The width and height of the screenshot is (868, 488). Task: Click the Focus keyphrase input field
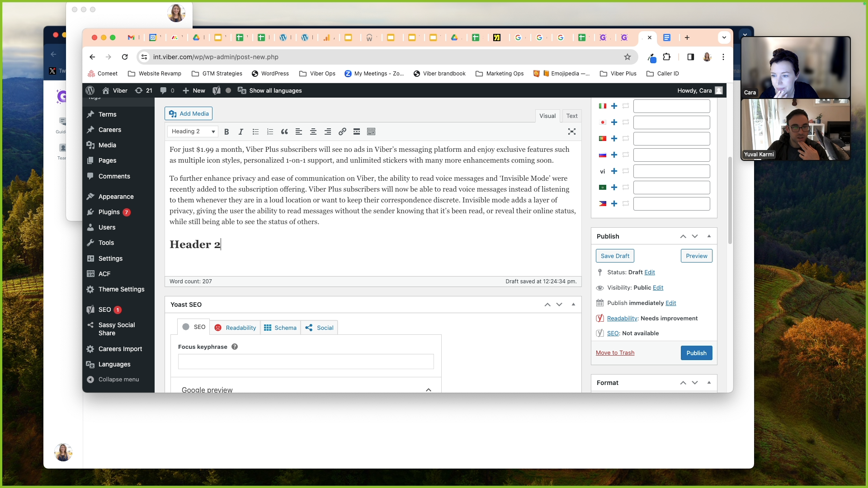point(306,361)
